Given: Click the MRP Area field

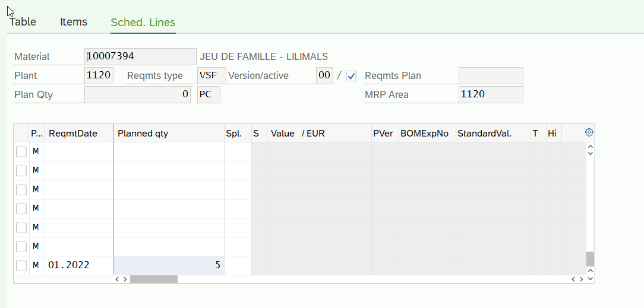Looking at the screenshot, I should (491, 94).
